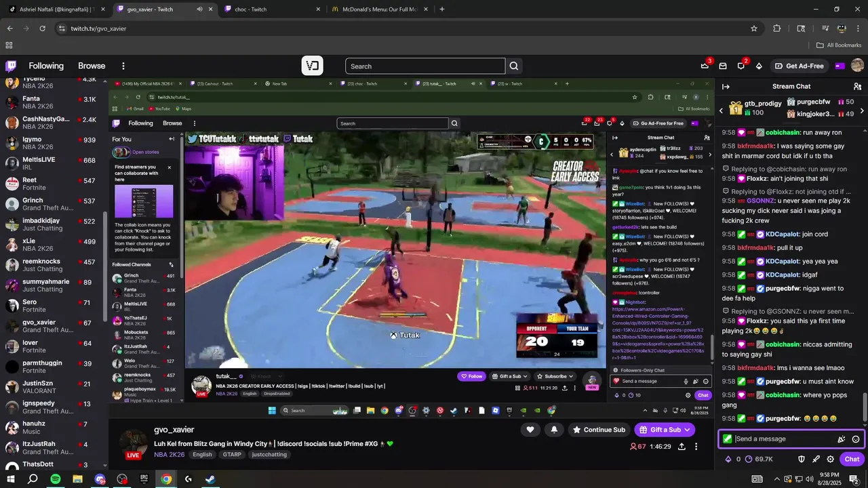Open Grinch channel in sidebar
The image size is (868, 488).
[x=52, y=204]
